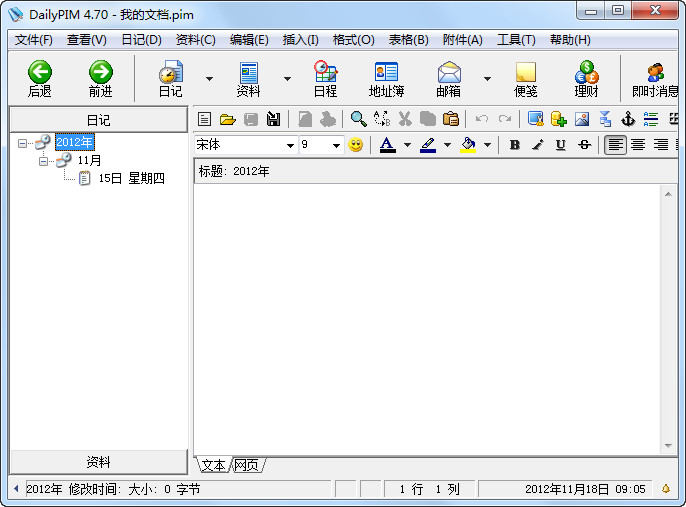Toggle underline formatting
The height and width of the screenshot is (507, 686).
pos(560,145)
